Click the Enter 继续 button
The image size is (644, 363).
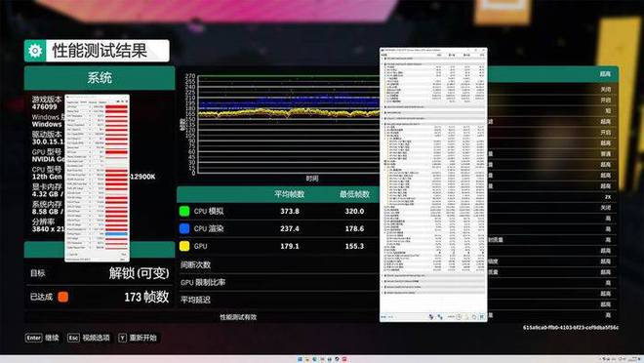point(42,338)
